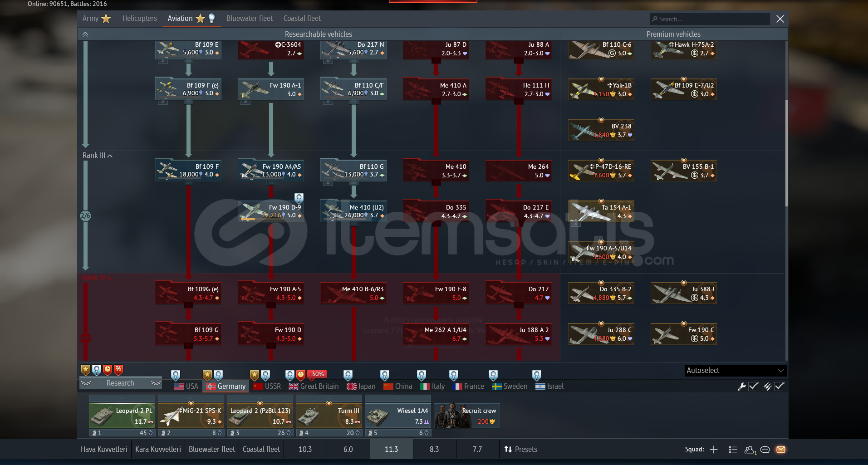The height and width of the screenshot is (465, 868).
Task: Select the 10.3 preset
Action: click(x=305, y=450)
